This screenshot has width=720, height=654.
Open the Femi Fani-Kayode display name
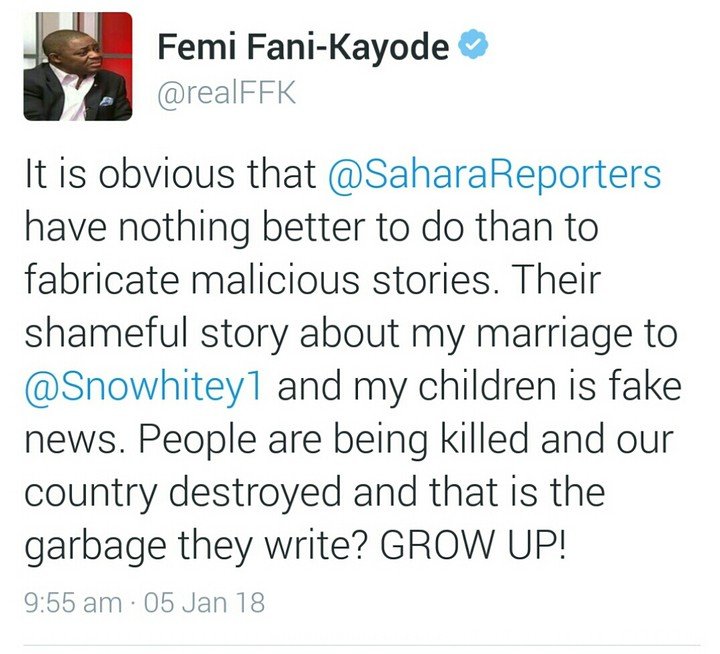[303, 47]
